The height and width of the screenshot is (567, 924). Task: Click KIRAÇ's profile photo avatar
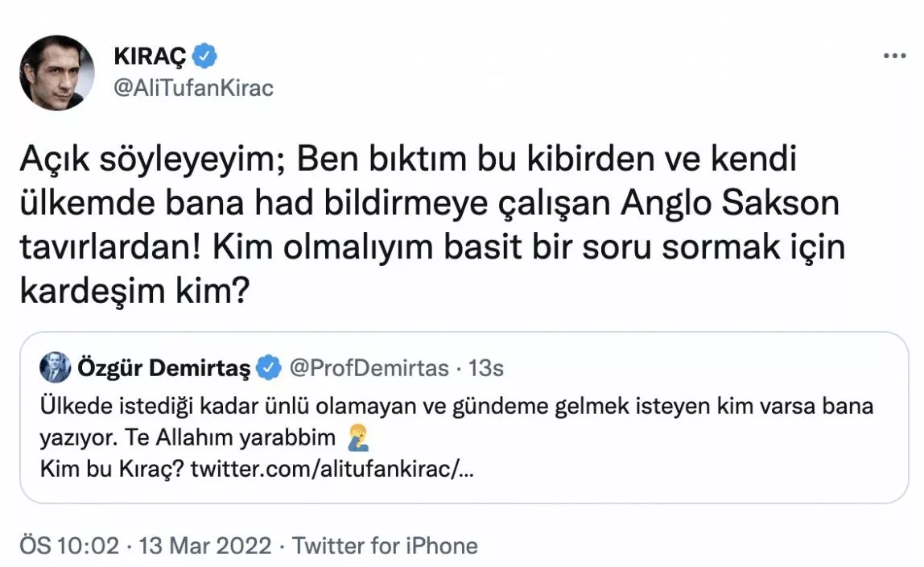coord(56,72)
